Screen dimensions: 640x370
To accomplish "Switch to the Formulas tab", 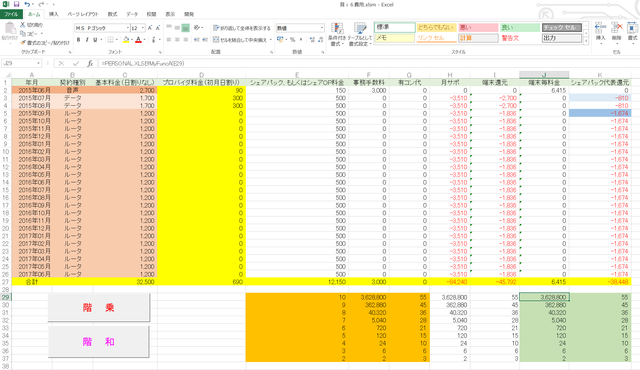I will 112,14.
